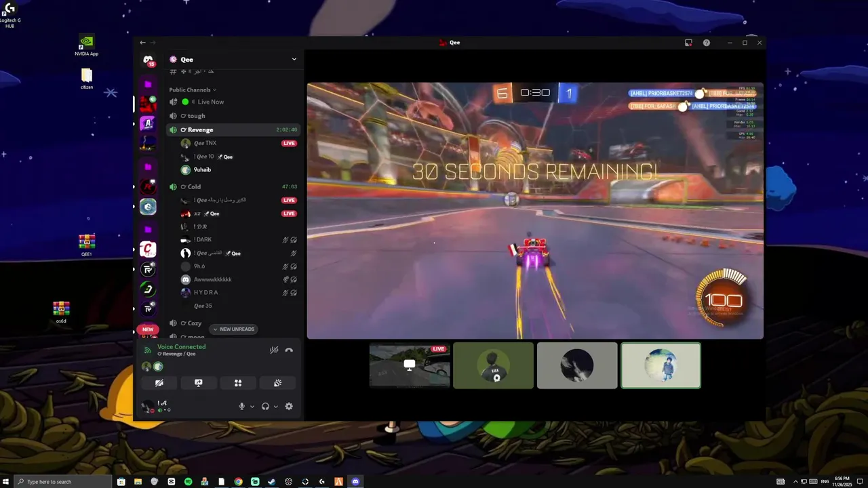Switch to Discord in the taskbar
The width and height of the screenshot is (868, 488).
[x=355, y=481]
